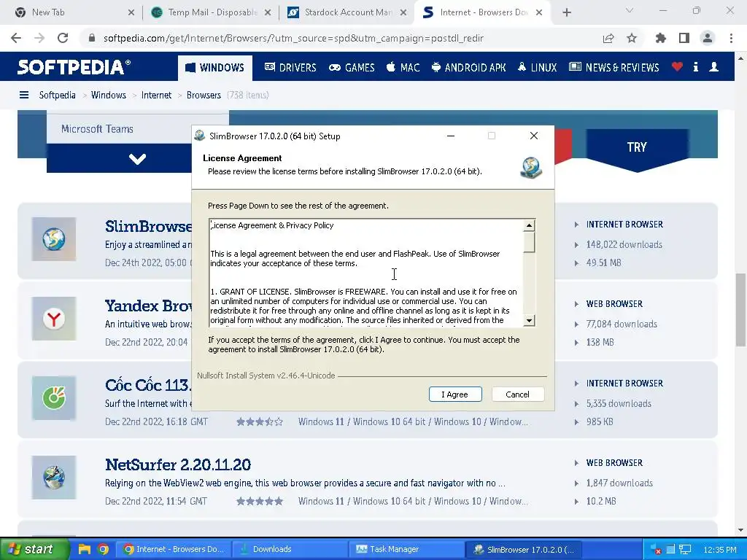The image size is (747, 560).
Task: Open the GAMES section
Action: click(x=352, y=68)
